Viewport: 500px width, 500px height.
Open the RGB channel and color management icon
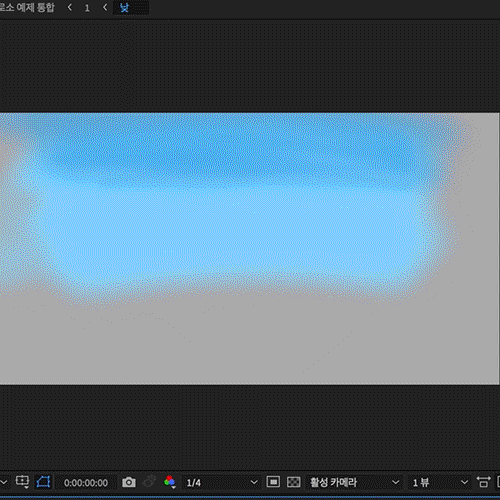[x=170, y=482]
